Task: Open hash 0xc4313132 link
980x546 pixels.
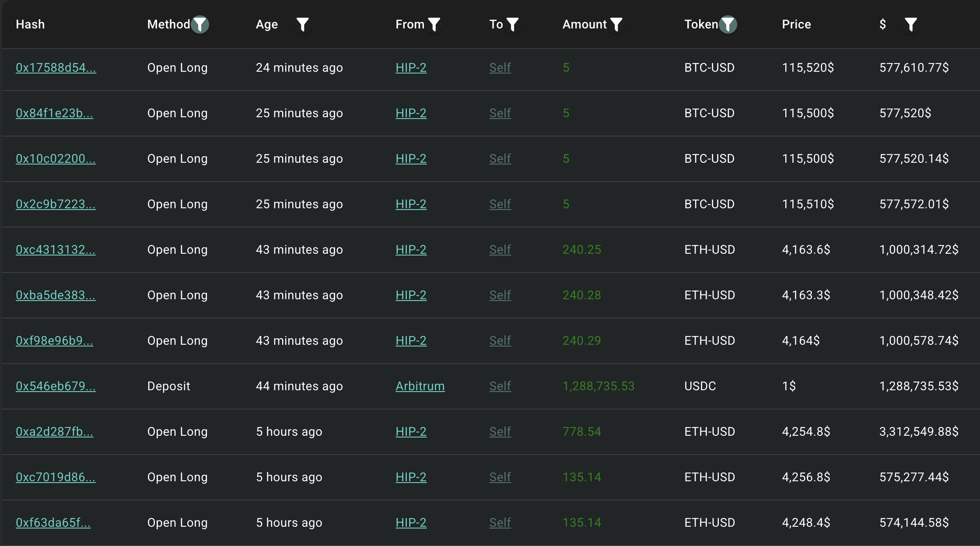Action: (x=56, y=249)
